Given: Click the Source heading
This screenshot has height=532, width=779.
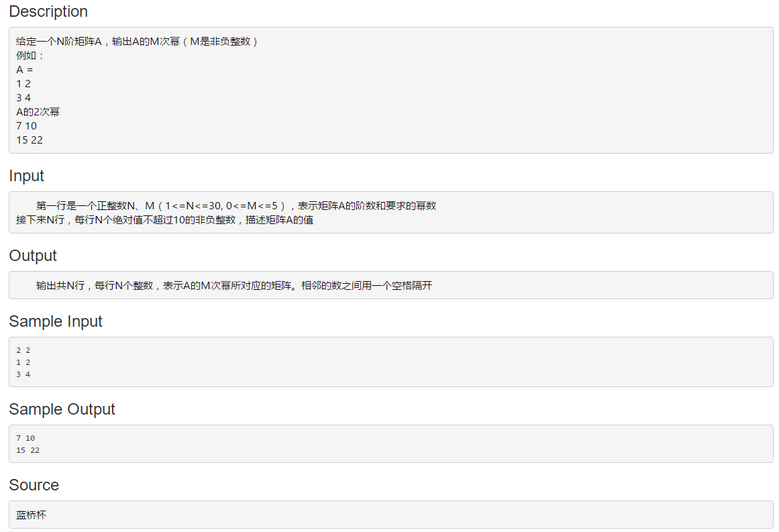Looking at the screenshot, I should [x=34, y=485].
